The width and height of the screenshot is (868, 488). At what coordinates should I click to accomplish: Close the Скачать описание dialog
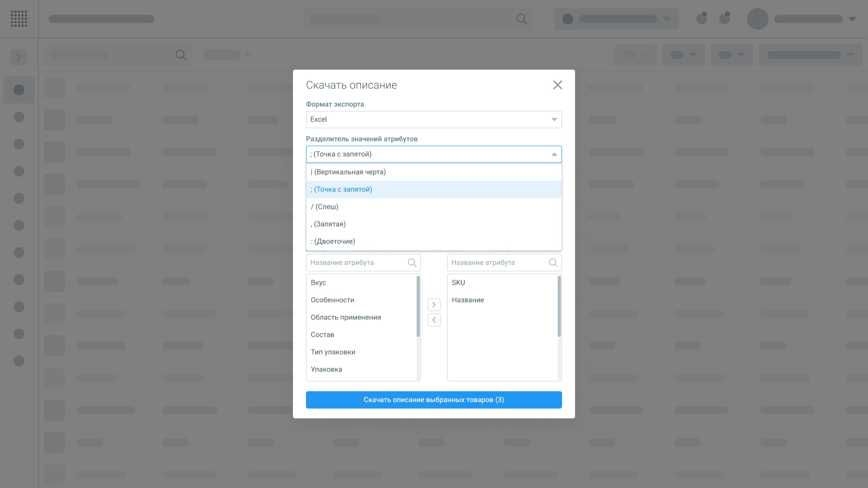point(557,85)
